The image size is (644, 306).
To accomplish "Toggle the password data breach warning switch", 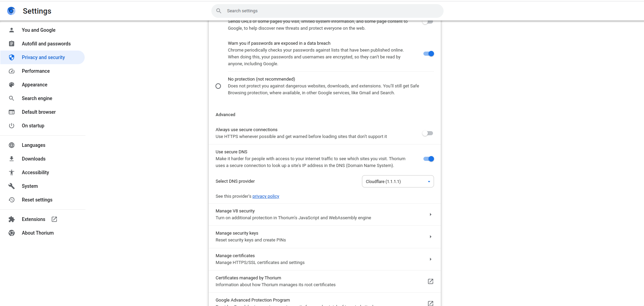I will (429, 54).
